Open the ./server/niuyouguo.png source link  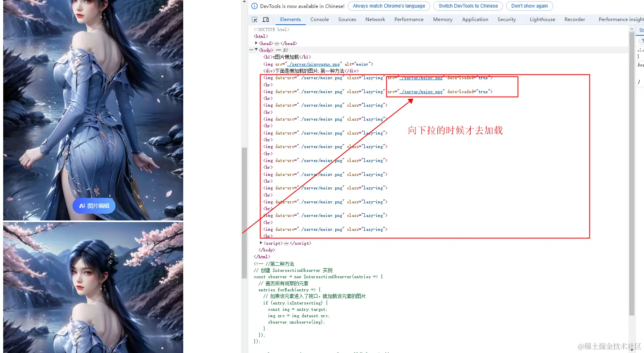coord(313,64)
